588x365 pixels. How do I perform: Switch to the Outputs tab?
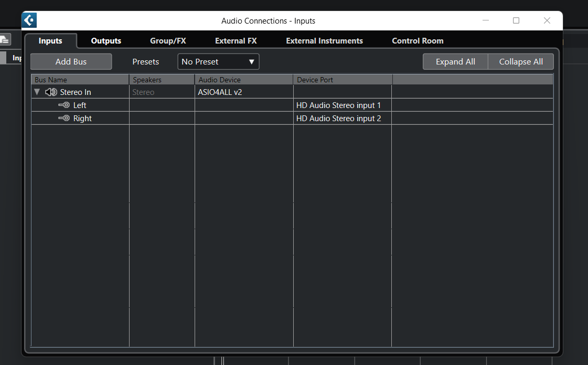106,41
